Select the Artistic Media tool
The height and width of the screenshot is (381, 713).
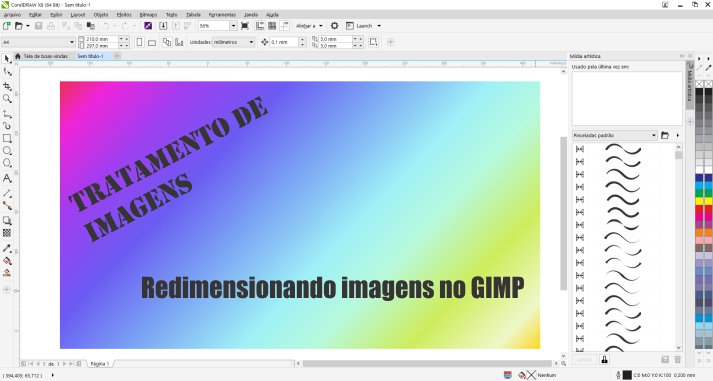[x=7, y=125]
